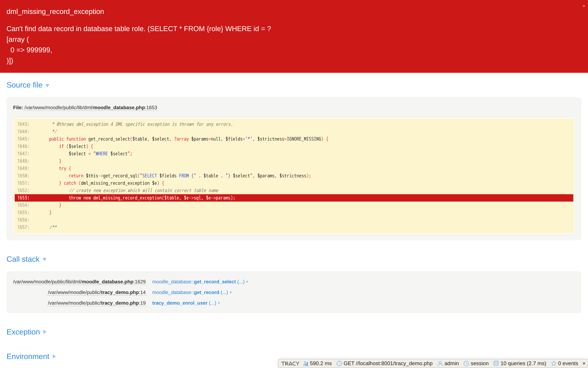This screenshot has width=588, height=368.
Task: Open database queries icon panel
Action: pyautogui.click(x=496, y=364)
